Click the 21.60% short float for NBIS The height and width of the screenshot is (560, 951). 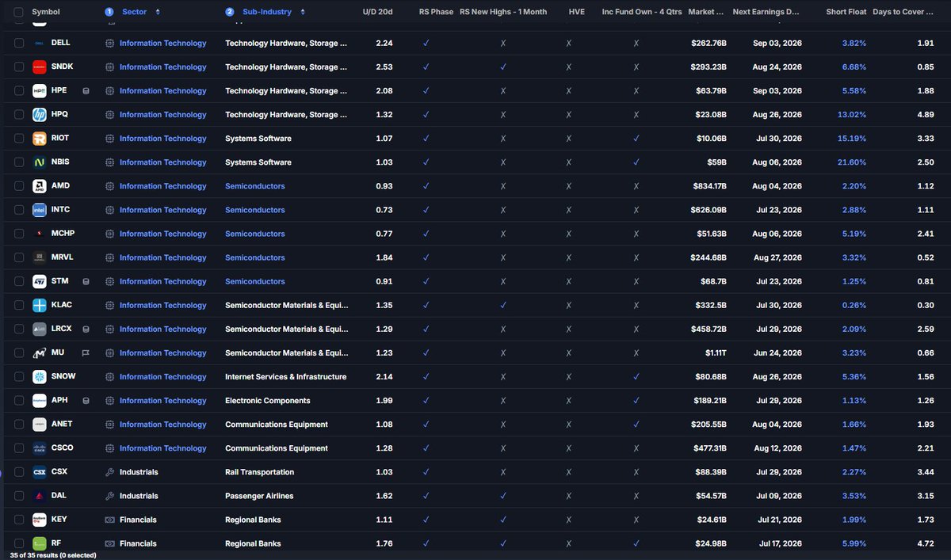click(x=851, y=162)
